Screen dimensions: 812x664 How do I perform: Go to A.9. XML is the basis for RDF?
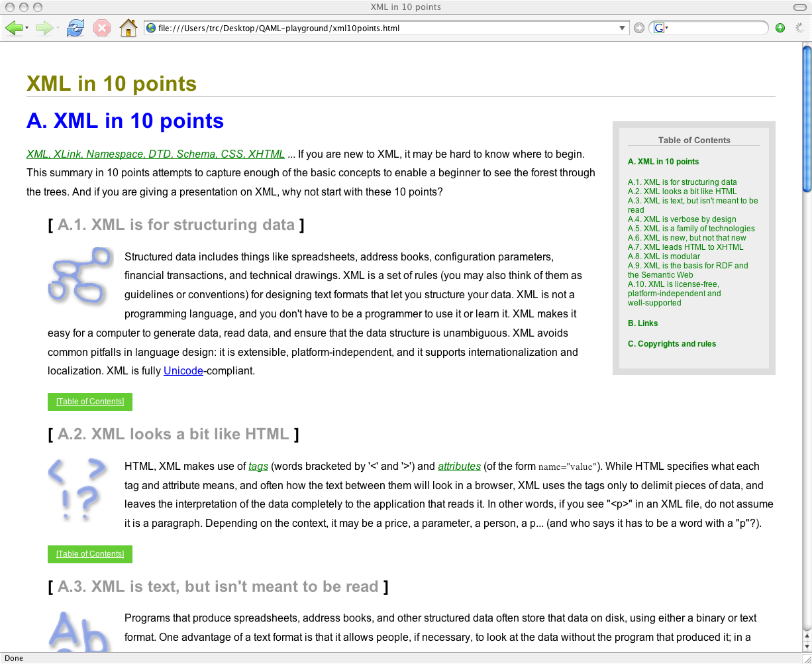(x=688, y=270)
